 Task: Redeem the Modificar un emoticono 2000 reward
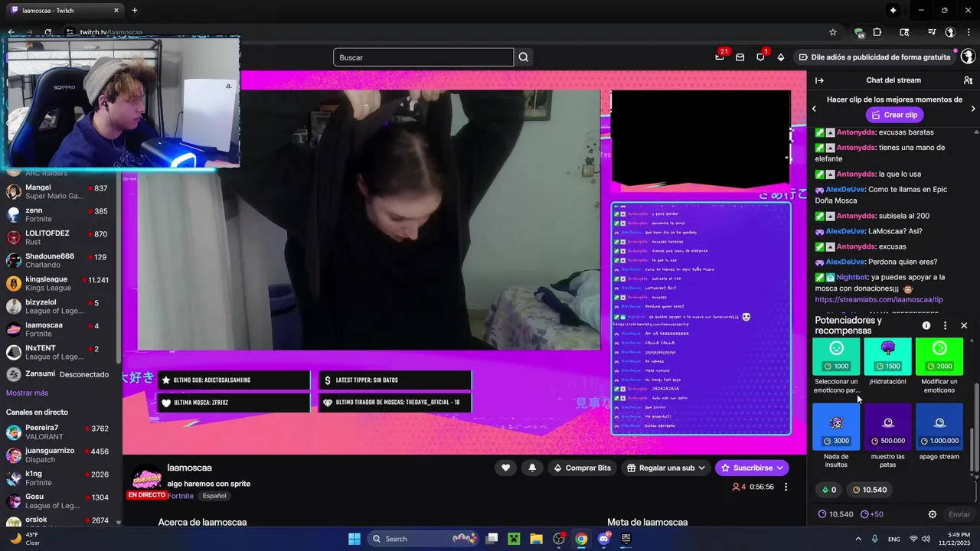coord(939,366)
